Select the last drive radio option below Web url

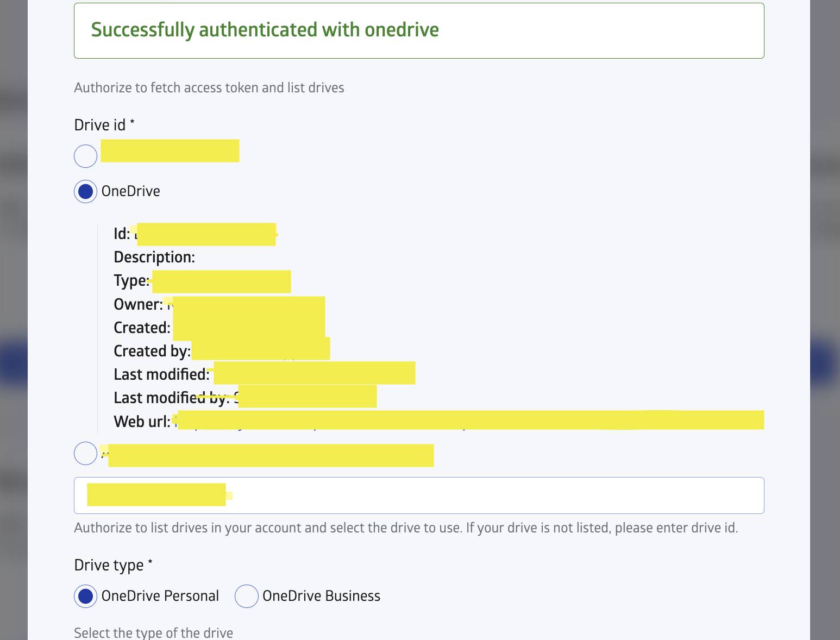(x=86, y=454)
